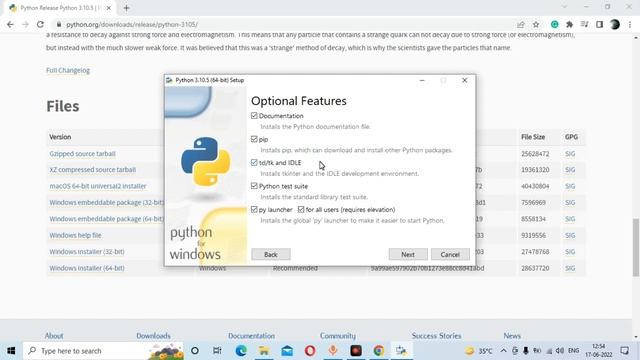Cancel the Python setup dialog
The image size is (640, 360).
tap(450, 254)
